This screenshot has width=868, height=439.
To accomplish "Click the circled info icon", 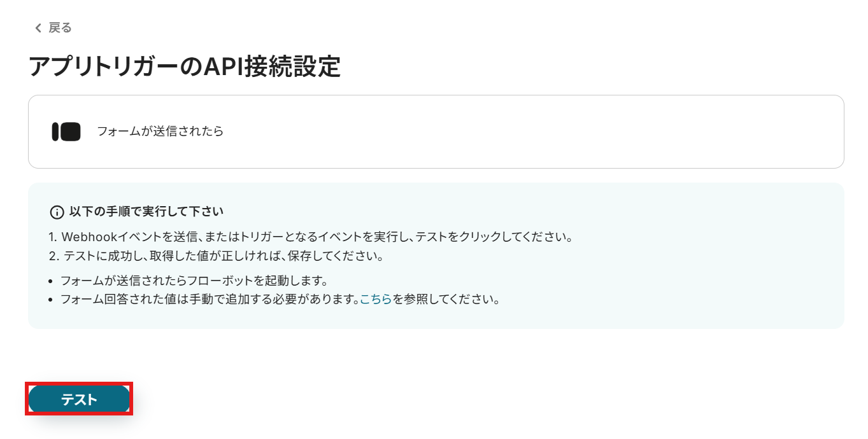I will pos(57,212).
